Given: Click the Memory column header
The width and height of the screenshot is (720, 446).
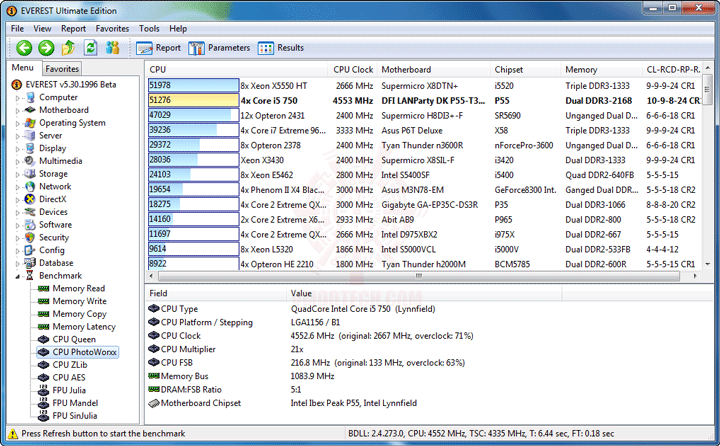Looking at the screenshot, I should 601,70.
